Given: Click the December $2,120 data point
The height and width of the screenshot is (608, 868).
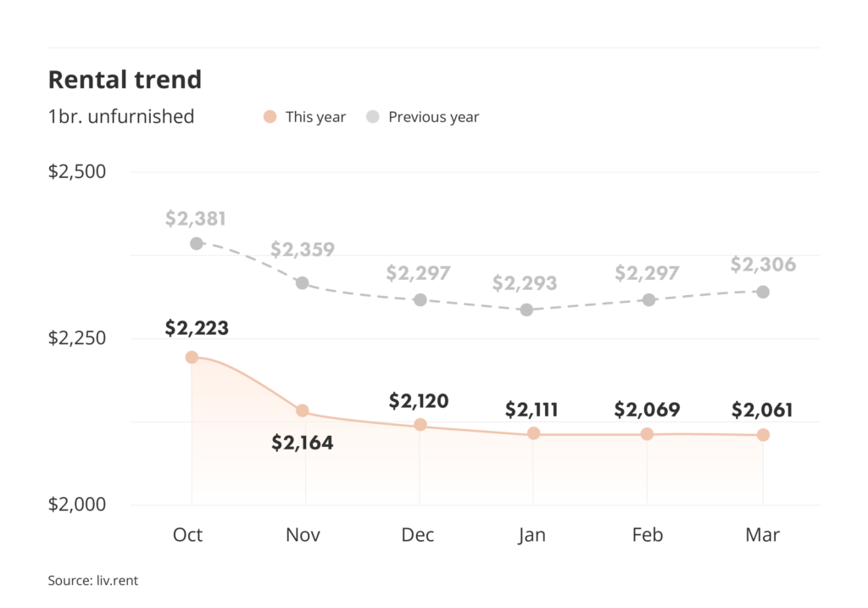Looking at the screenshot, I should (420, 425).
